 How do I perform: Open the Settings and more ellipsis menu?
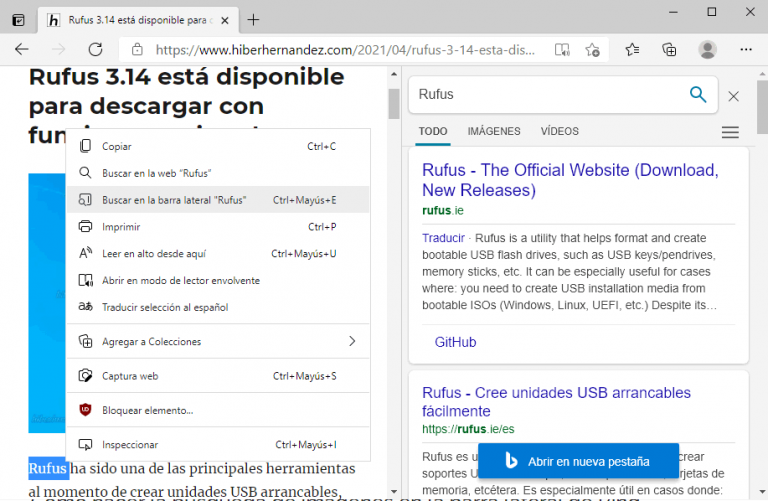point(745,49)
